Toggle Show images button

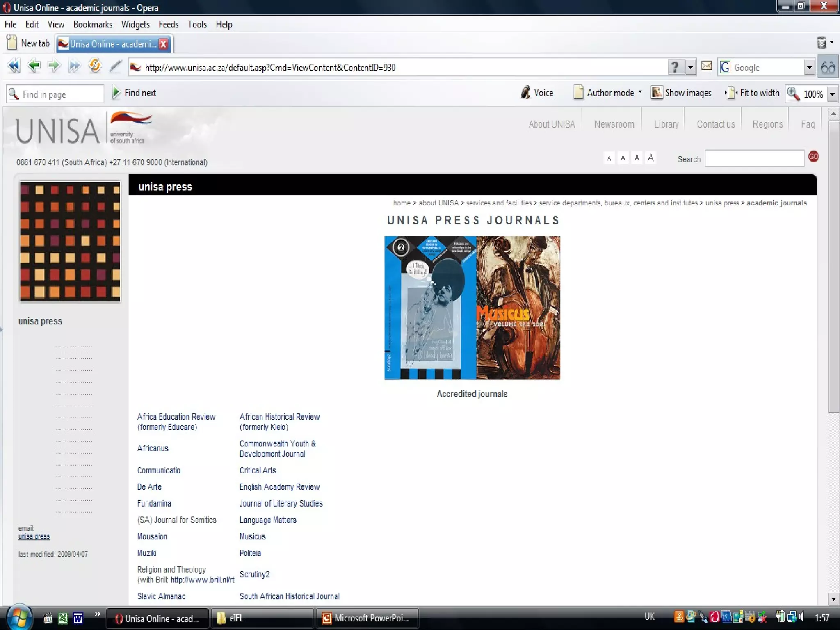click(x=681, y=93)
